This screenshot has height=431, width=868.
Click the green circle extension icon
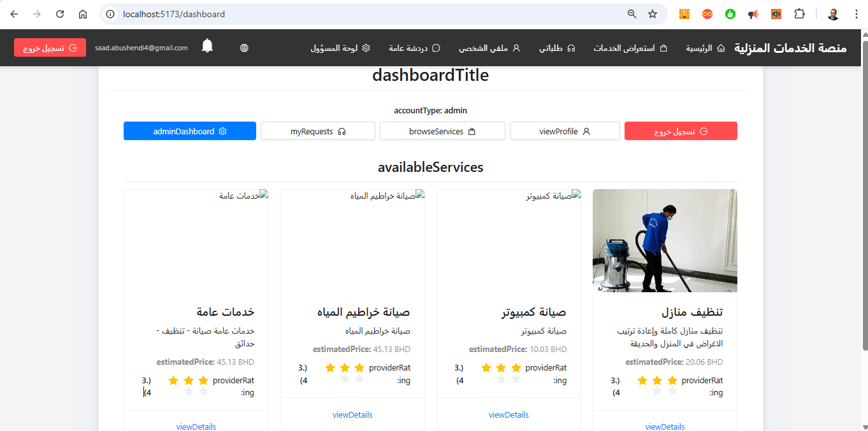click(730, 14)
